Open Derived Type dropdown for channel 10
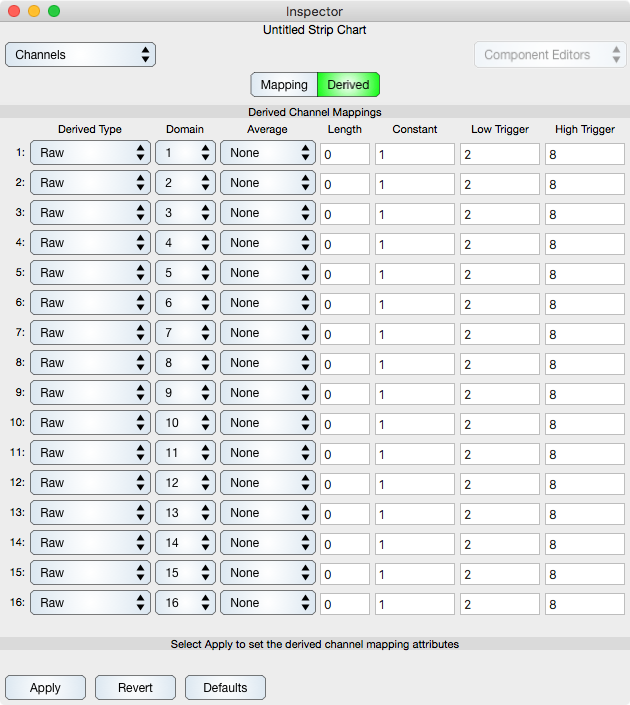The image size is (630, 705). tap(90, 423)
